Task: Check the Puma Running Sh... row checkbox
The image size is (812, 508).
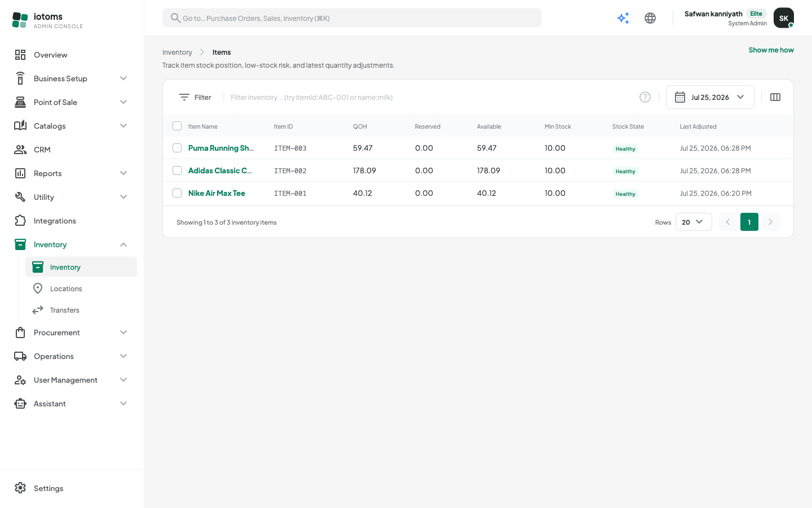Action: [x=177, y=148]
